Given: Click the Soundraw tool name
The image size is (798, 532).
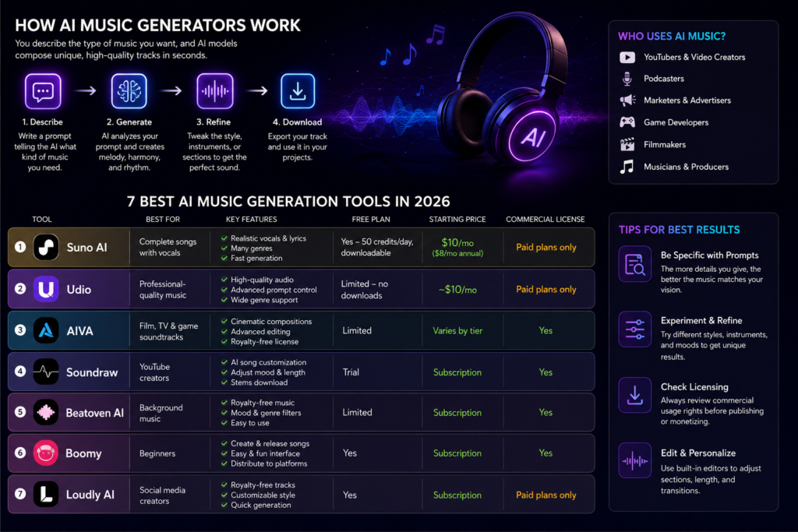Looking at the screenshot, I should pyautogui.click(x=92, y=372).
